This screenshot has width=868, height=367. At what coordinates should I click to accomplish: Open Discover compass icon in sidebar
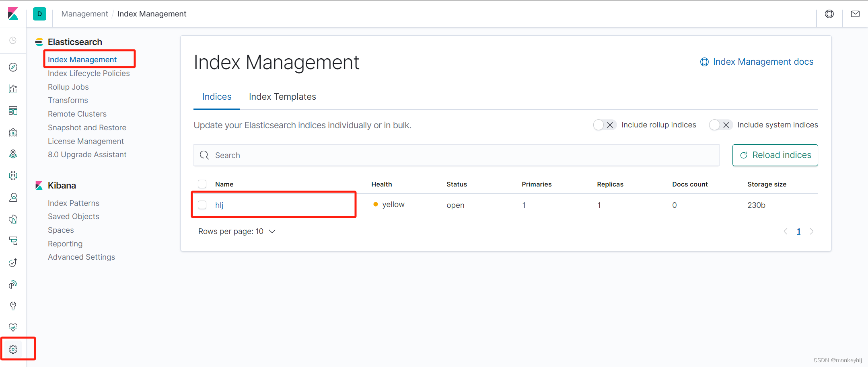(13, 67)
